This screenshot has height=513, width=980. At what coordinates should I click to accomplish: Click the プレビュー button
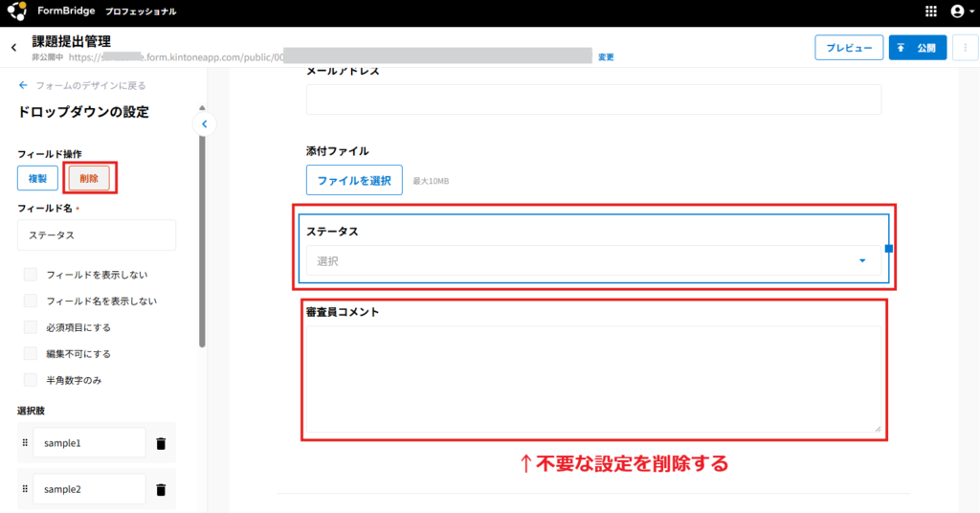(x=848, y=48)
